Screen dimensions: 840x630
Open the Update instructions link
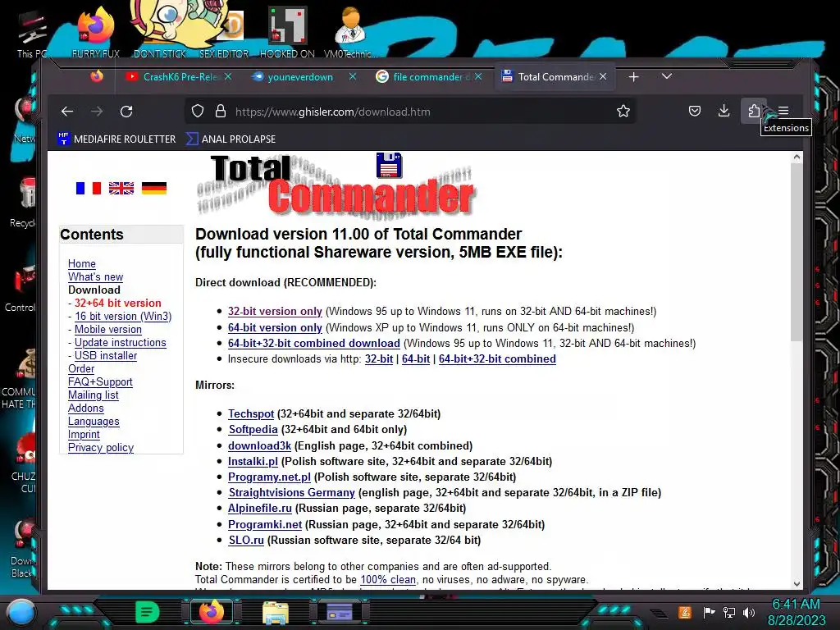point(121,342)
